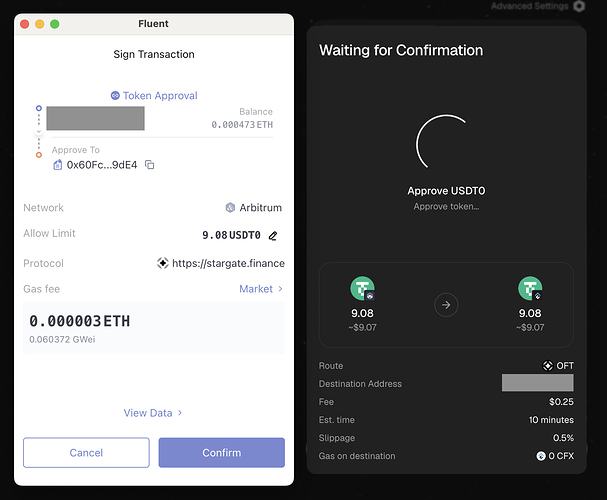Click the Token Approval icon

coord(115,96)
